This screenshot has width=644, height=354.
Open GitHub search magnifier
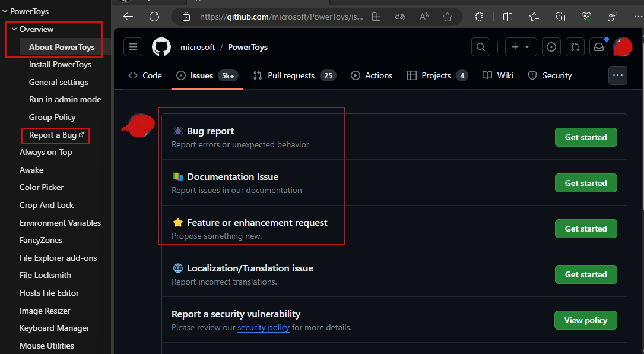pos(481,47)
